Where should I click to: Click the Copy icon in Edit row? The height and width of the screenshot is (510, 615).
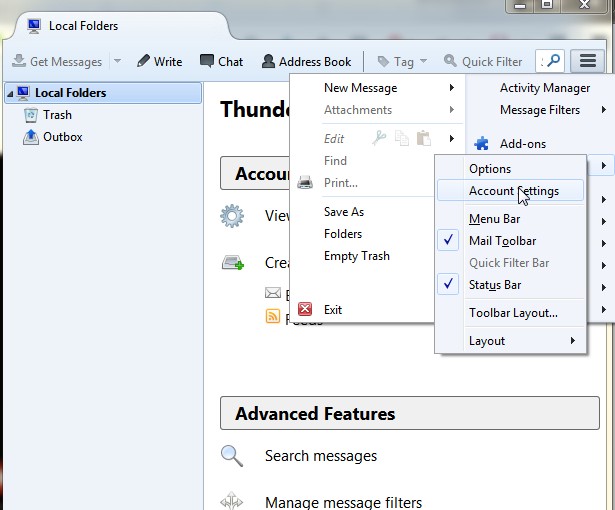[402, 138]
